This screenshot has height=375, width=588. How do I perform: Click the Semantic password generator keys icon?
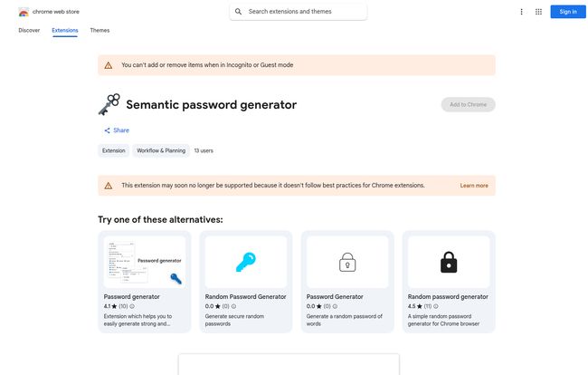tap(109, 104)
